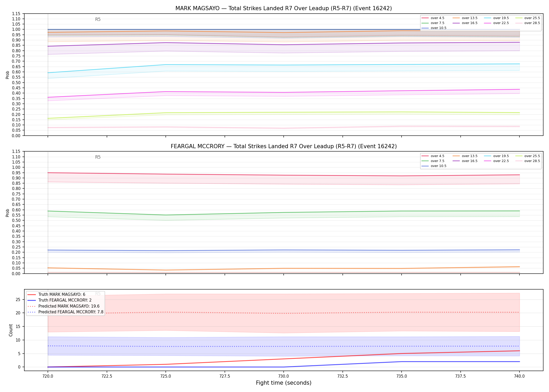Click the 1.15 y-tick in the Magsayo chart
Image resolution: width=549 pixels, height=392 pixels.
(16, 14)
